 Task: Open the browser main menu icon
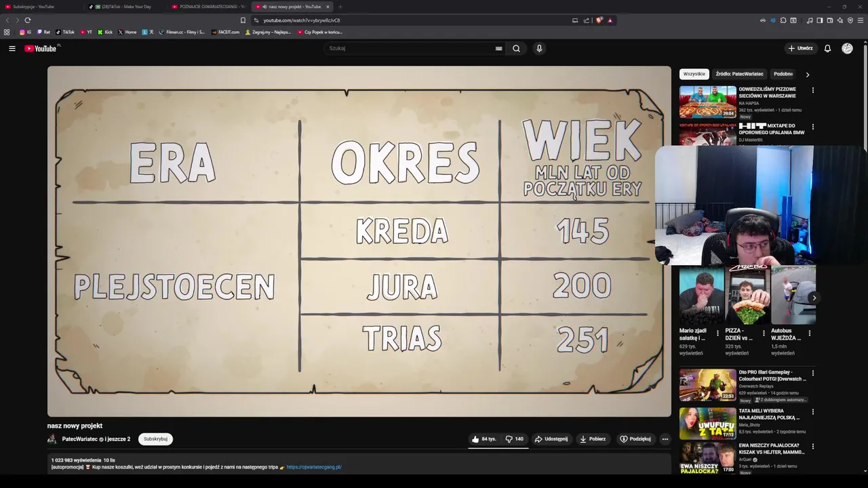point(861,20)
